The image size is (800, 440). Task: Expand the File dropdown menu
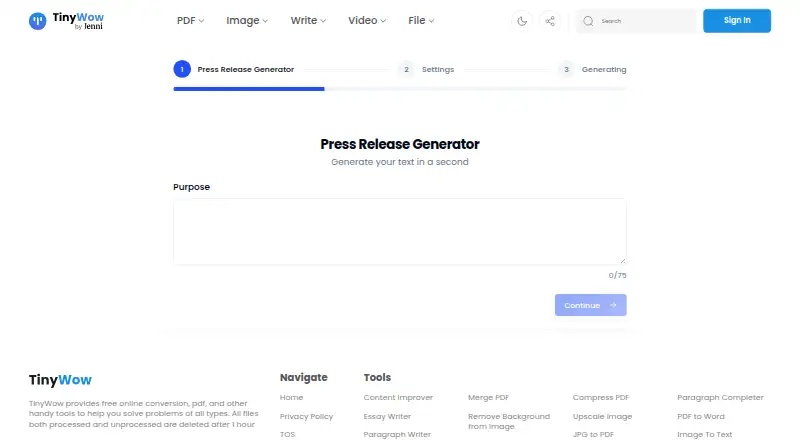[421, 20]
